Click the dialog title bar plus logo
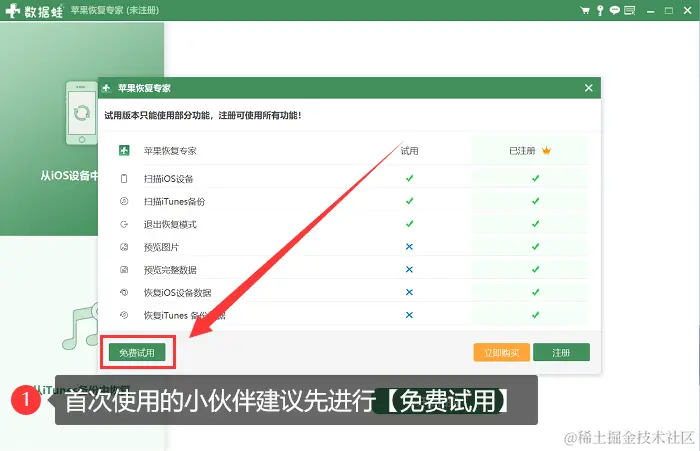Image resolution: width=700 pixels, height=451 pixels. coord(106,88)
